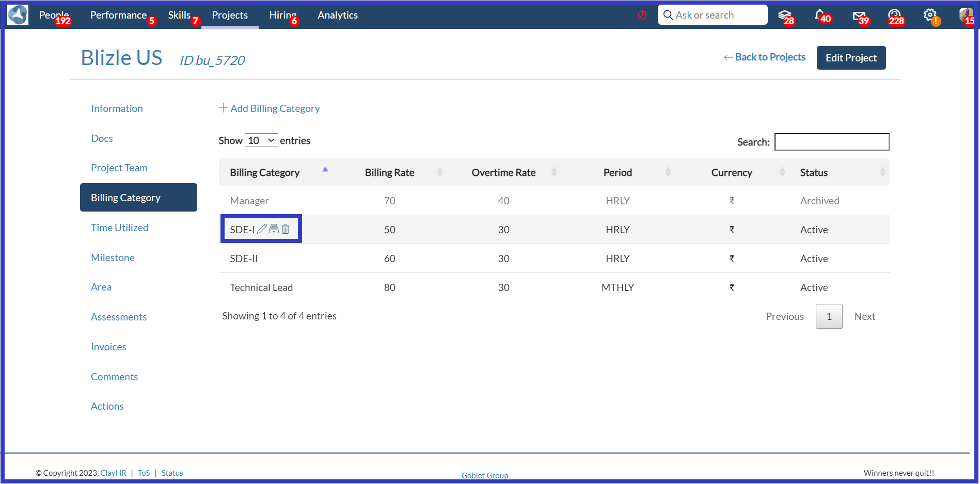
Task: Open the Skills menu
Action: (180, 15)
